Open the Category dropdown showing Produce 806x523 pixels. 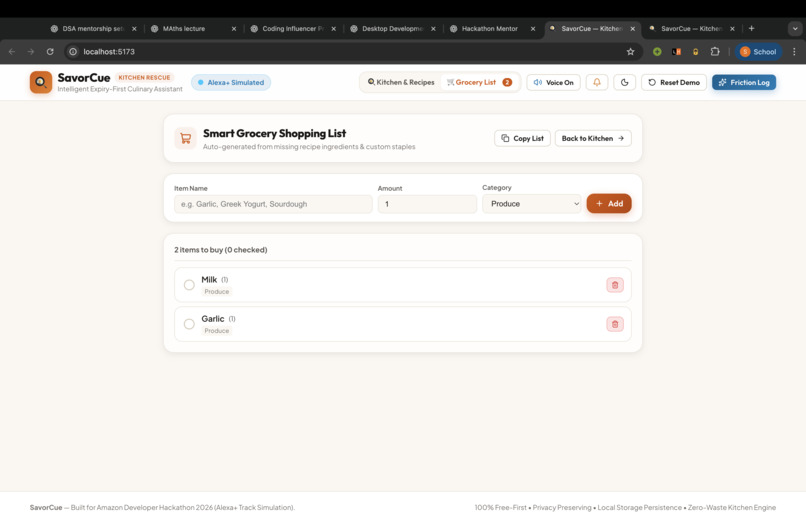(x=532, y=204)
